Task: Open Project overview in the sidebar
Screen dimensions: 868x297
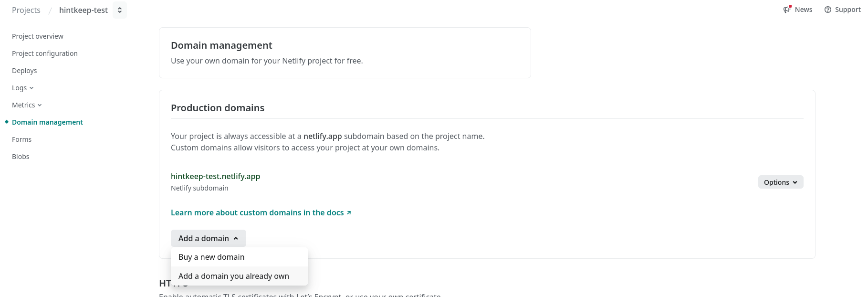Action: [38, 36]
